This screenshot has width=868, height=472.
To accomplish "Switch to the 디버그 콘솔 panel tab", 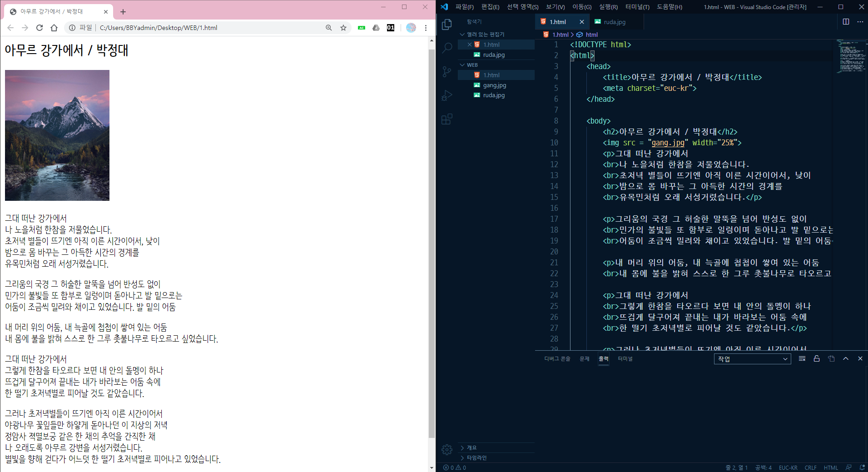I will [557, 359].
